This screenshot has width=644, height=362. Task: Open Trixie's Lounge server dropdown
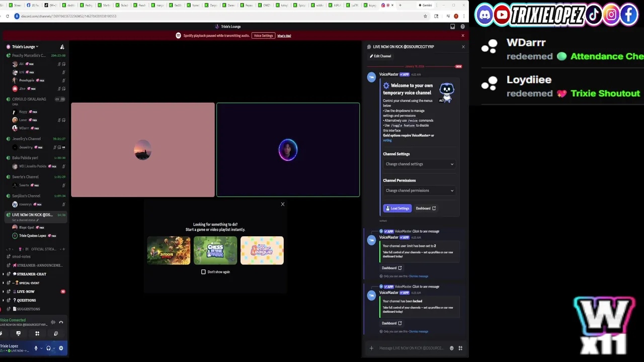25,47
